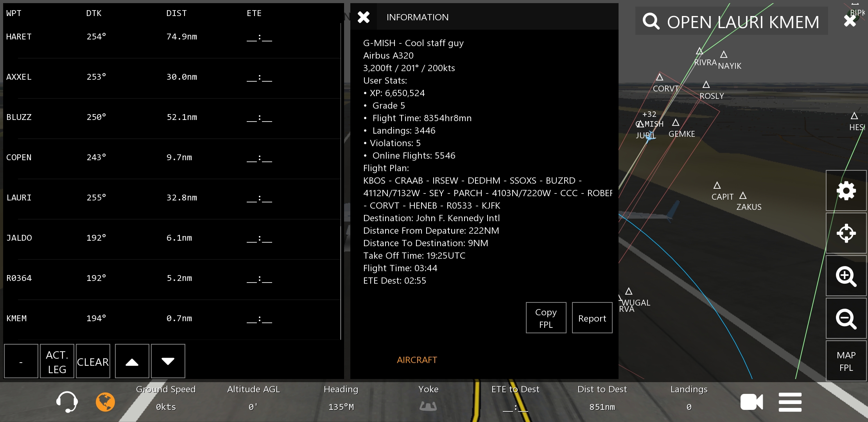This screenshot has width=868, height=422.
Task: Open the camera view options
Action: (x=751, y=402)
